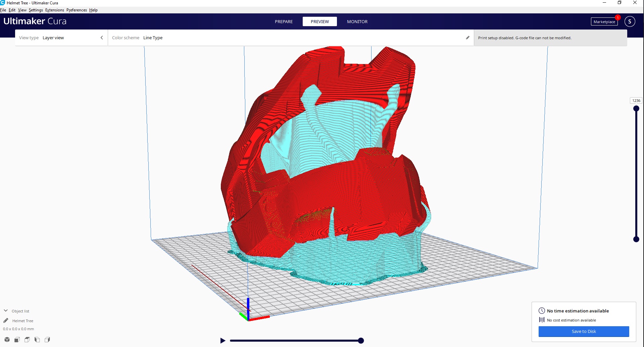
Task: Click No cost estimation available text
Action: (571, 320)
